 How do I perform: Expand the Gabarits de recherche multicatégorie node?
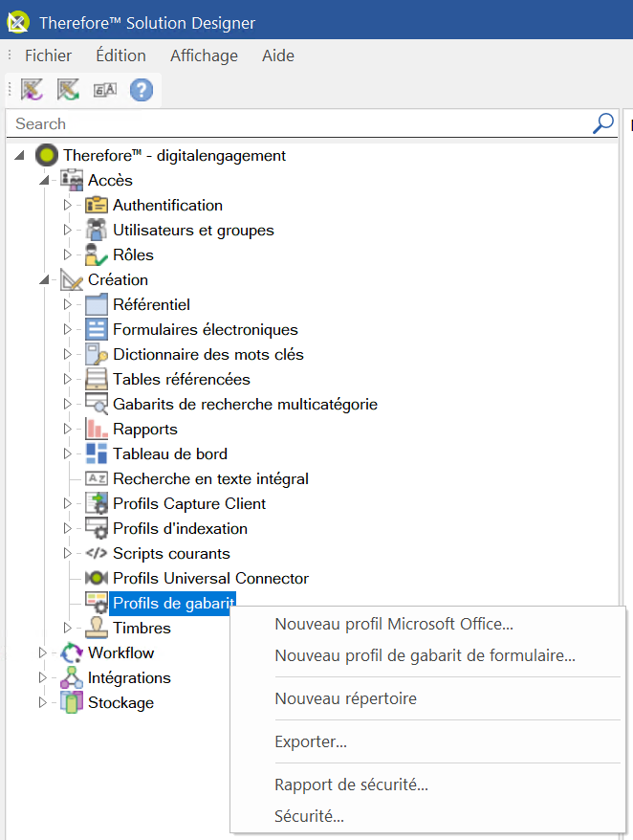click(68, 404)
